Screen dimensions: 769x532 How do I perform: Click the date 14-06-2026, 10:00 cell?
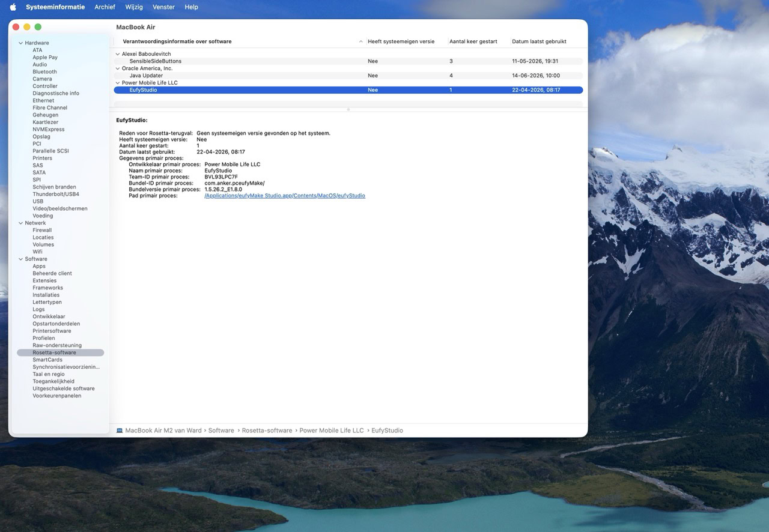pyautogui.click(x=536, y=76)
